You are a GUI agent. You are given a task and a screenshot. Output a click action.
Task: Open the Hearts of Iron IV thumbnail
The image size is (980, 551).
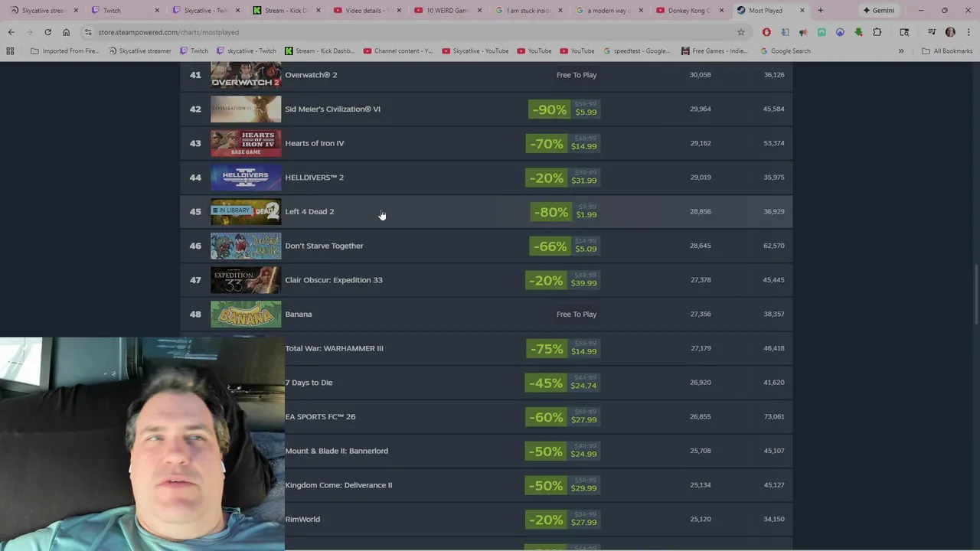pos(246,143)
